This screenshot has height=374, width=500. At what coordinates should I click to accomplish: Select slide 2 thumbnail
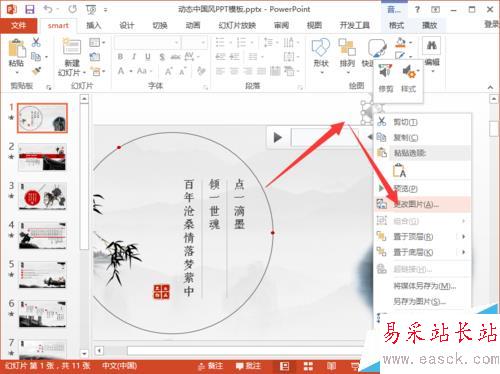42,157
